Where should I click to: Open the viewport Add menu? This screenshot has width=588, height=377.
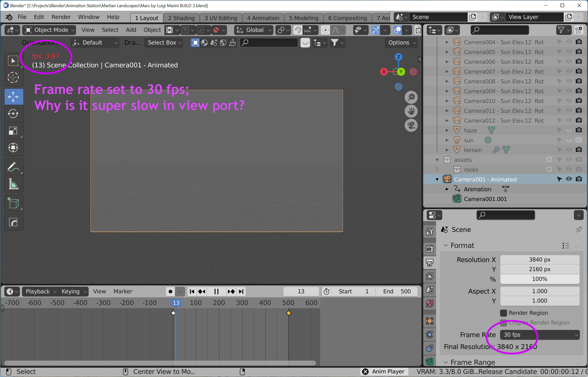pyautogui.click(x=131, y=30)
